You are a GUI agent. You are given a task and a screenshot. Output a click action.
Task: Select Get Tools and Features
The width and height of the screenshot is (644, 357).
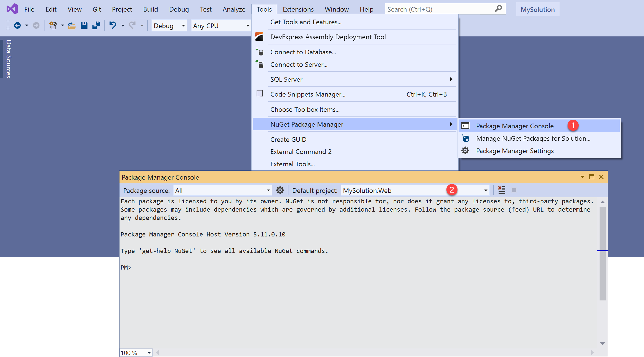pos(355,22)
